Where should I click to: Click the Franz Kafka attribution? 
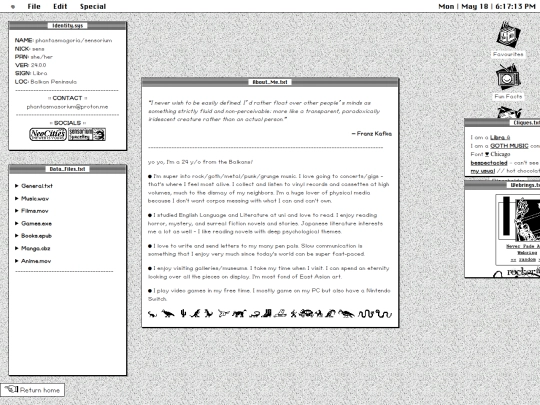[372, 134]
